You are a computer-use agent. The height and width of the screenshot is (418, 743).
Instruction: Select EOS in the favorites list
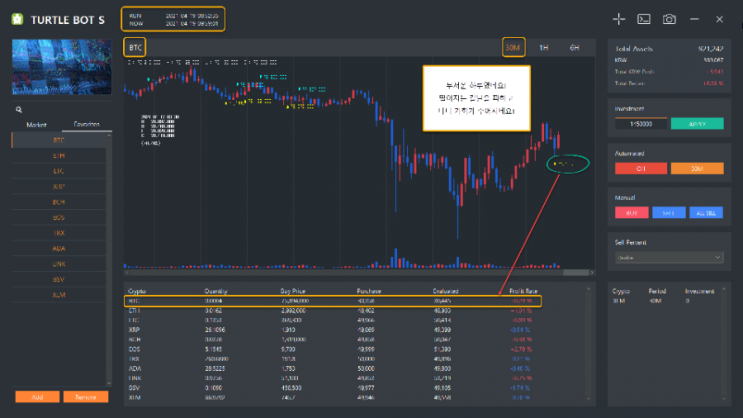(59, 218)
